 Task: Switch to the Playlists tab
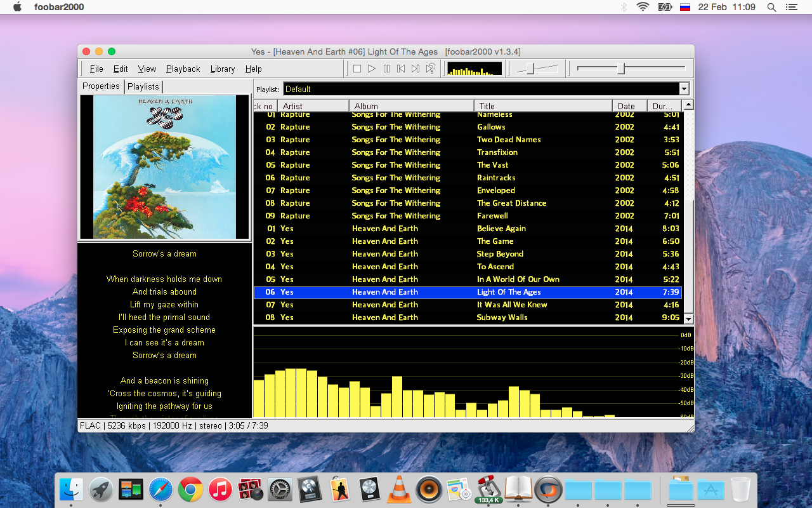point(143,86)
